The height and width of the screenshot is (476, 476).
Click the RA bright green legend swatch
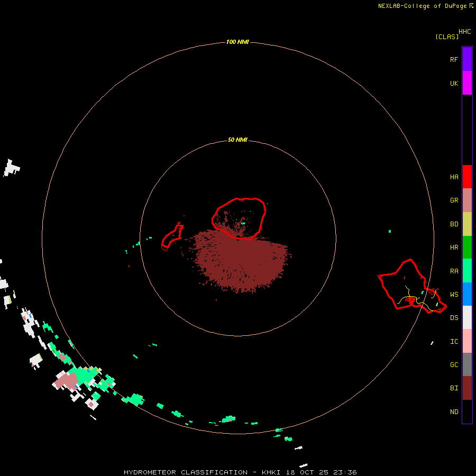click(x=467, y=271)
